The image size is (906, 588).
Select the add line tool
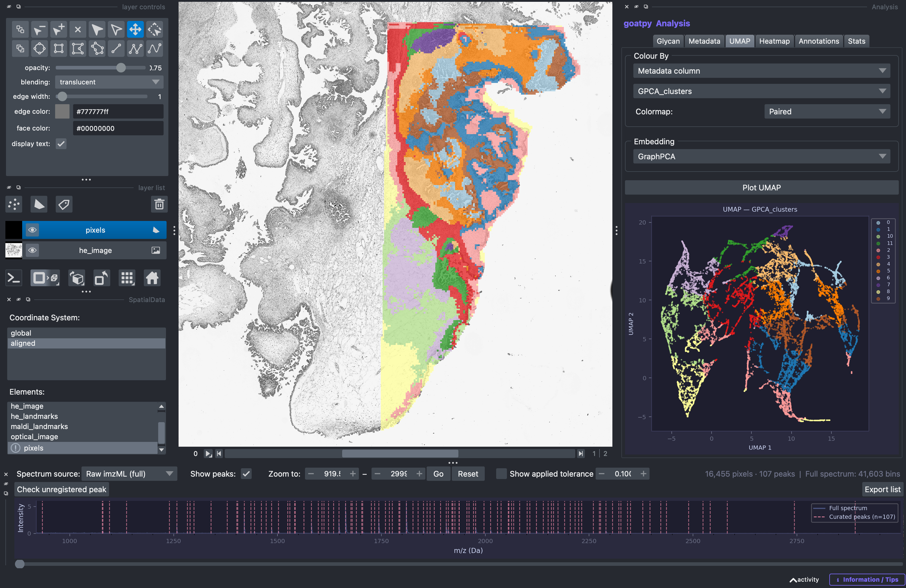[116, 48]
